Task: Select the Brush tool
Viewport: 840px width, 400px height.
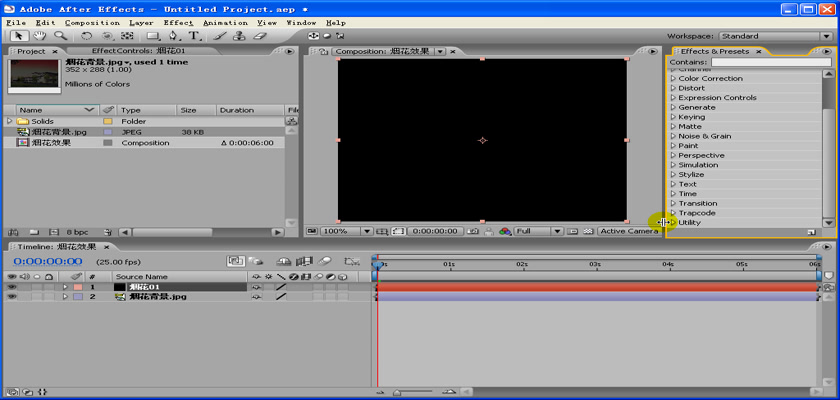Action: (220, 36)
